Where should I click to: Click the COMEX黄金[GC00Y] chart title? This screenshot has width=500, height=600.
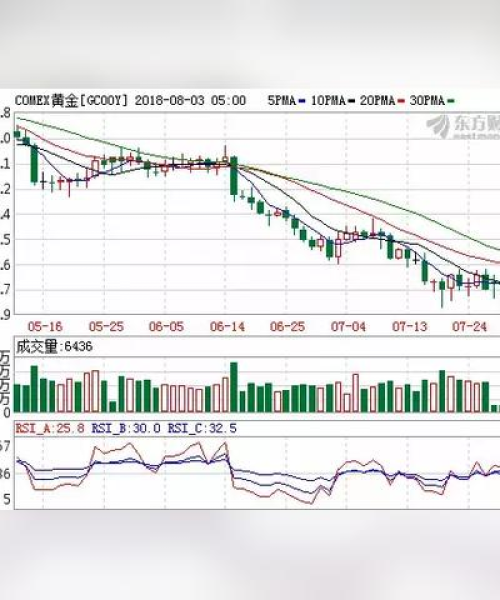click(x=71, y=101)
